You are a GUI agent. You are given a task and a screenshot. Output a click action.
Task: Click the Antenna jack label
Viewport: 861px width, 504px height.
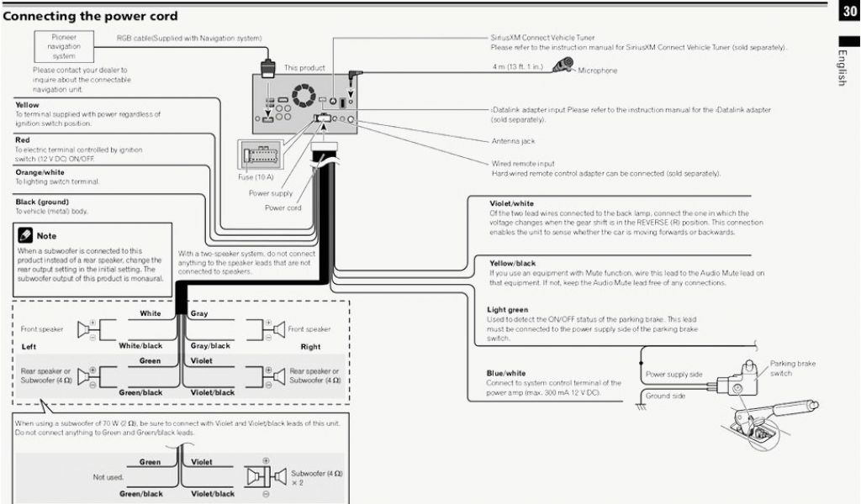(x=512, y=141)
